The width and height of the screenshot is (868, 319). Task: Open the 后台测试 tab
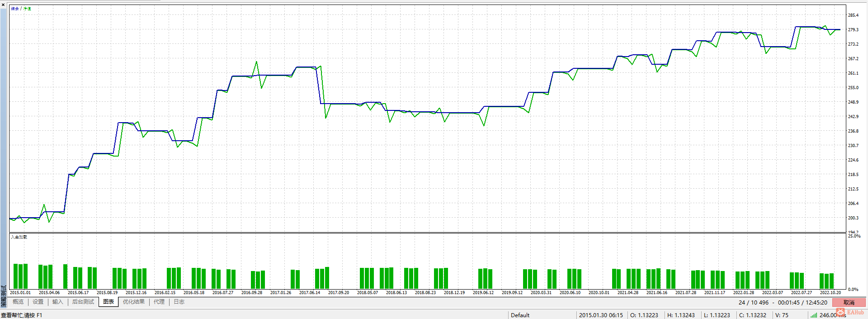click(83, 302)
